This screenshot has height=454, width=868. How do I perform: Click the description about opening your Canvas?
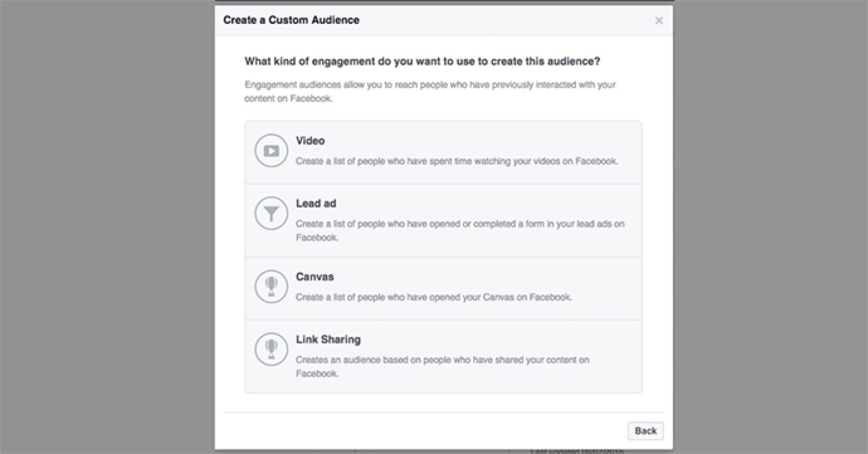click(x=434, y=297)
